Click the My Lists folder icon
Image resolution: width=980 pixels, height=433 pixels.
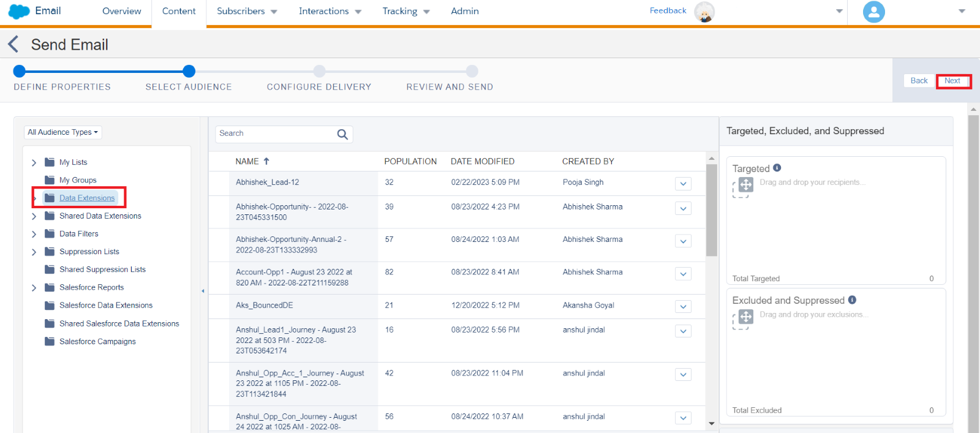50,162
